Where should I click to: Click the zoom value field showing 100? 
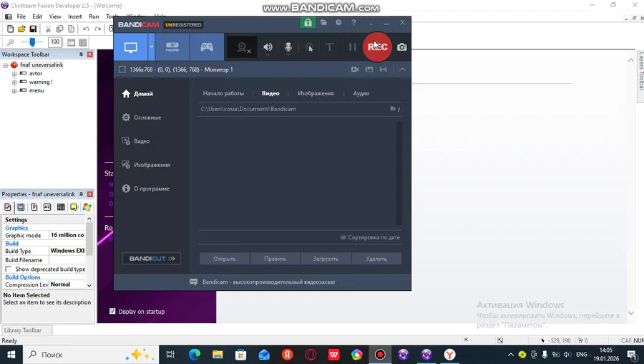click(x=54, y=42)
